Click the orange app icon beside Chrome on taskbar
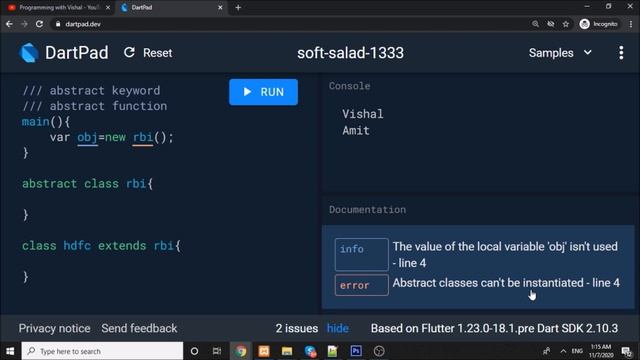 pyautogui.click(x=264, y=351)
